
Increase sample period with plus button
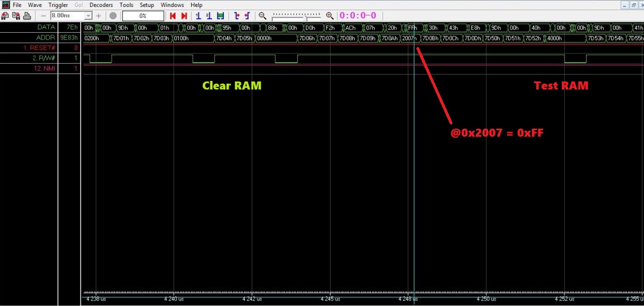98,16
